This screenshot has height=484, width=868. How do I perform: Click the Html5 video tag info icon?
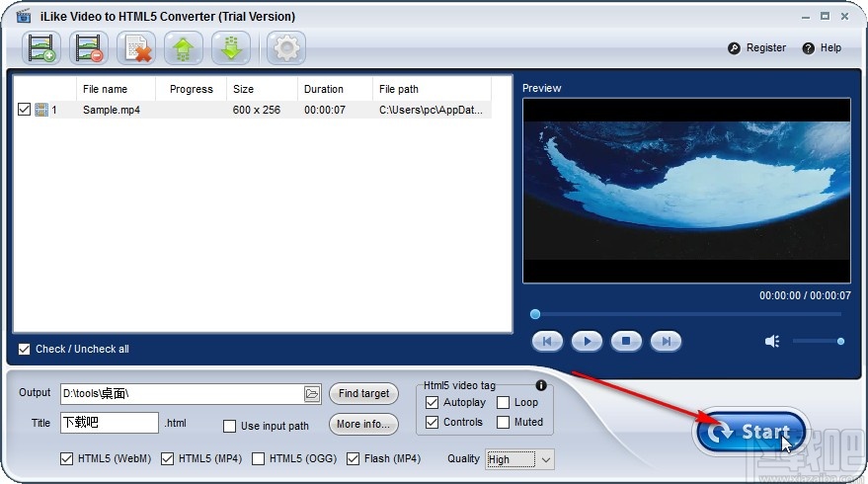[541, 385]
